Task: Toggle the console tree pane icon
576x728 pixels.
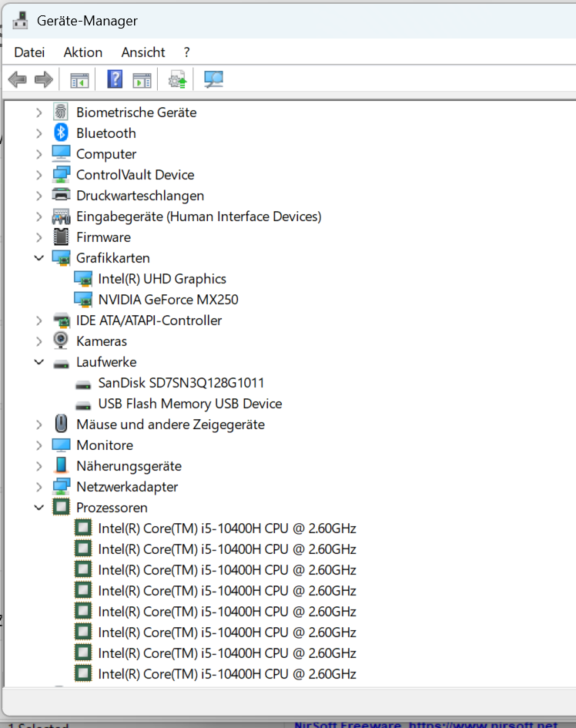Action: 79,80
